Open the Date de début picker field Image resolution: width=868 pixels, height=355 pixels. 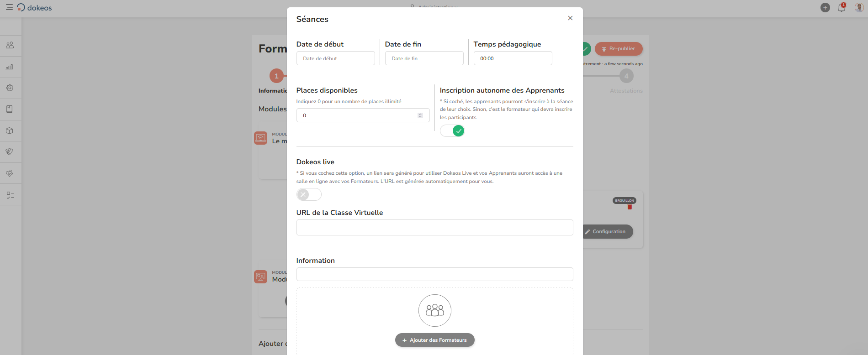335,58
